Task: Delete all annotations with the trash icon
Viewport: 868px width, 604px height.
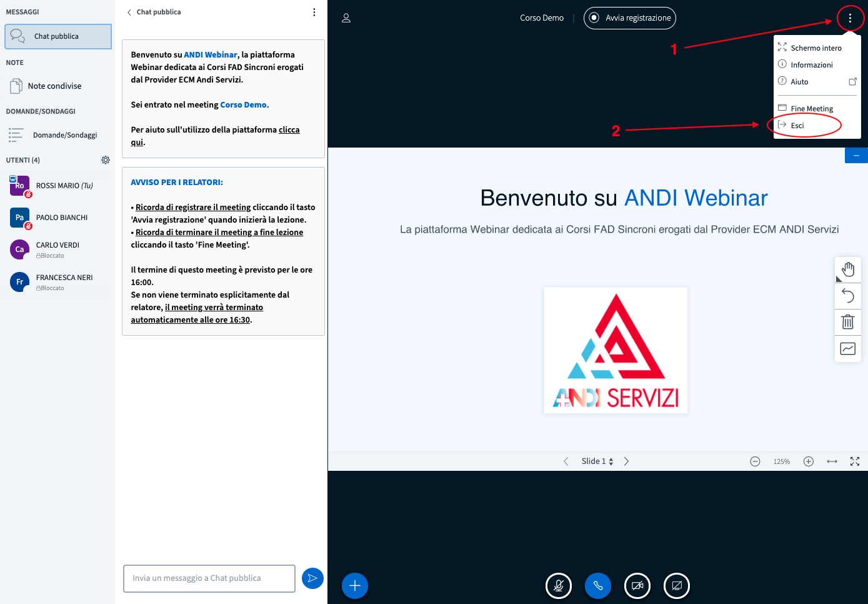Action: 848,322
